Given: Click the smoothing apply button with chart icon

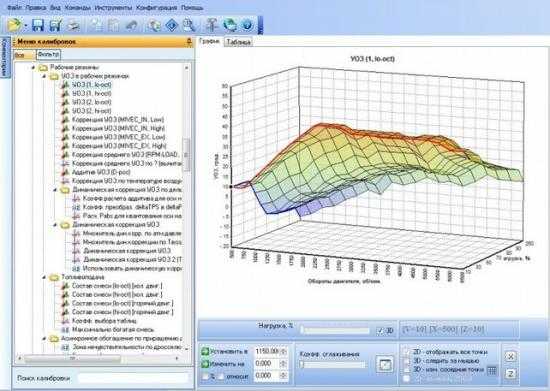Looking at the screenshot, I should point(385,364).
